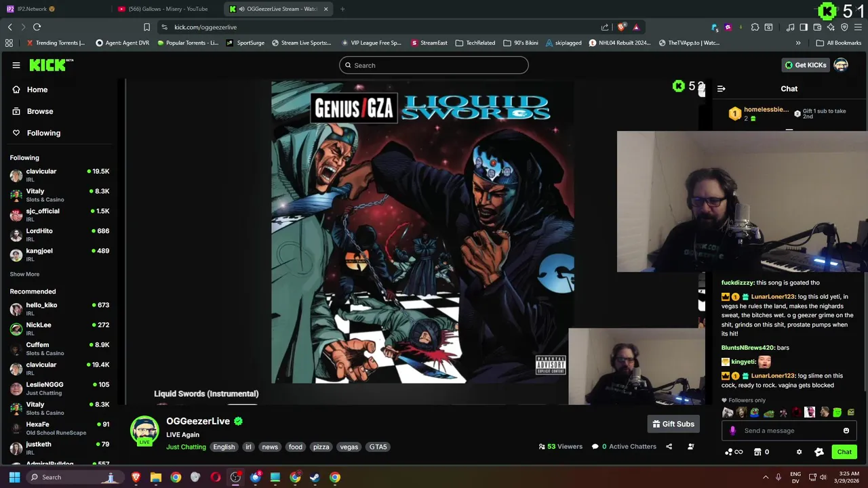Open a new browser tab
Image resolution: width=868 pixels, height=488 pixels.
point(342,9)
